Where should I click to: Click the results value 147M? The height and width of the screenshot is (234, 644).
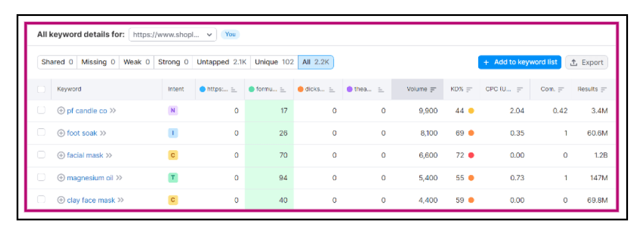pos(599,178)
